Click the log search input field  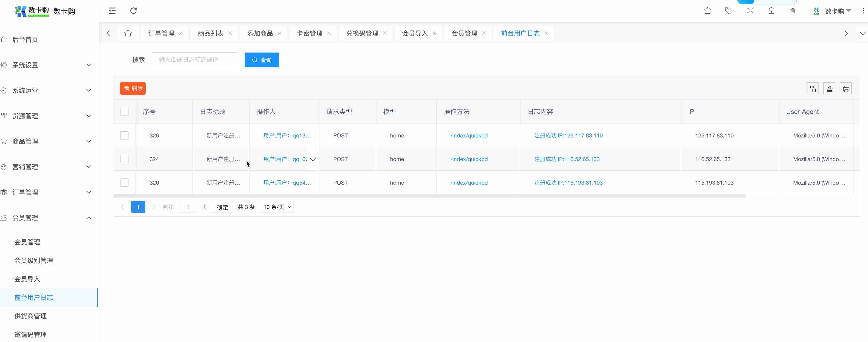pyautogui.click(x=195, y=60)
